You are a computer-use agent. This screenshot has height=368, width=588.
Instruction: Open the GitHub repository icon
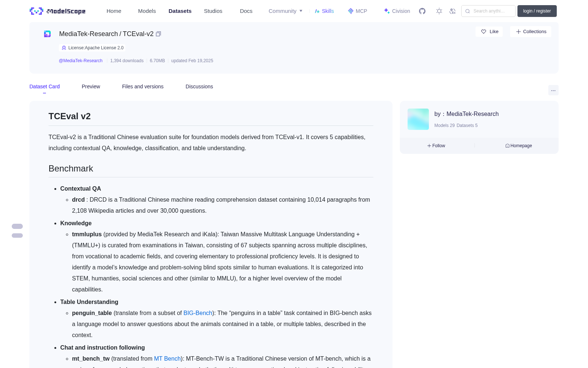coord(422,11)
